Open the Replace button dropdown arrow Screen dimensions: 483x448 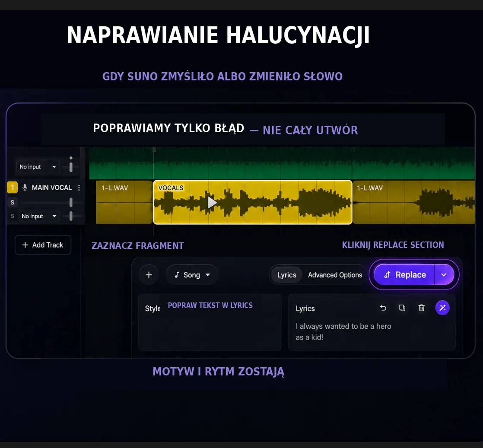coord(444,274)
